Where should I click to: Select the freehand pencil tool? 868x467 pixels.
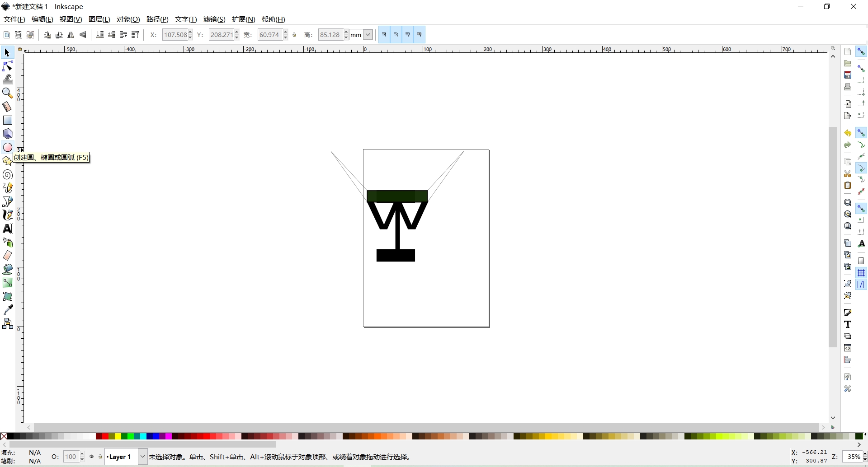pyautogui.click(x=7, y=188)
